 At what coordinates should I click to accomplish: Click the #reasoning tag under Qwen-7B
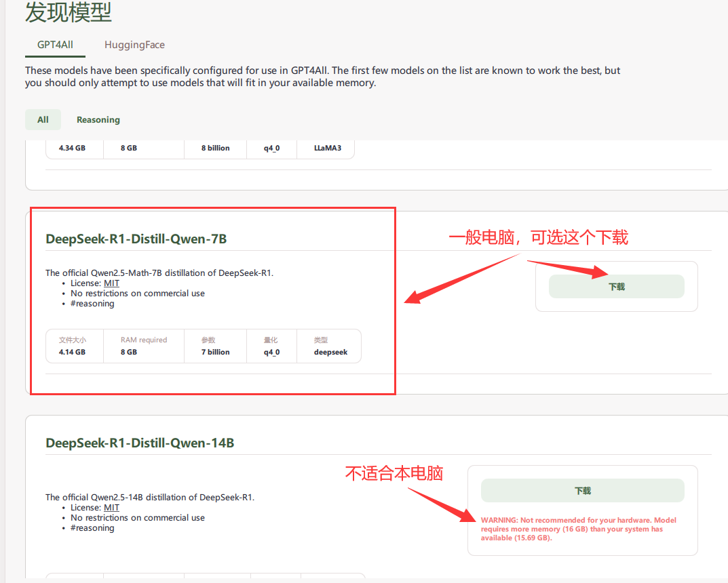click(92, 303)
